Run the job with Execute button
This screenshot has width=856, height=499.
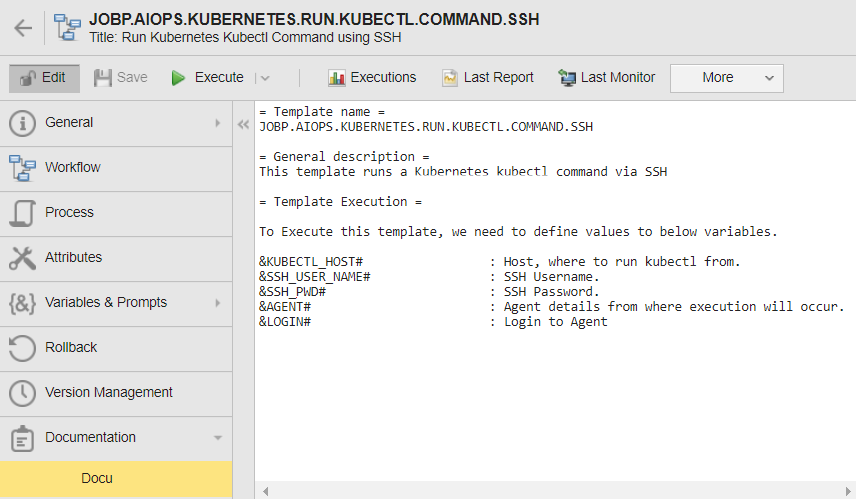208,78
